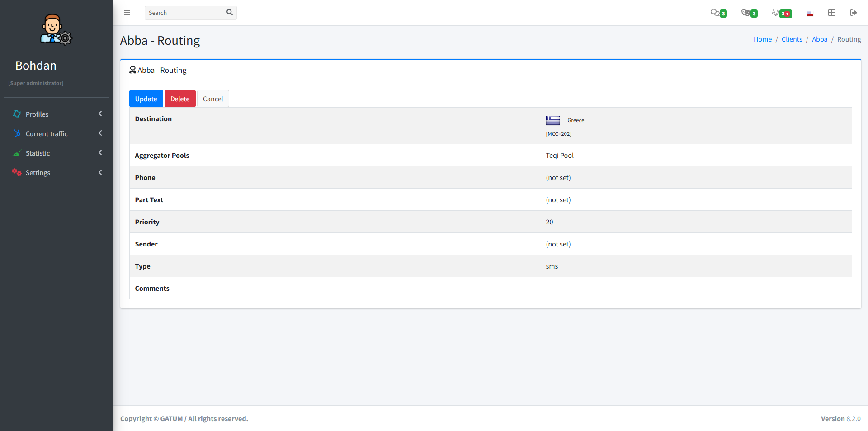868x431 pixels.
Task: Expand the Statistic menu chevron
Action: [x=100, y=153]
